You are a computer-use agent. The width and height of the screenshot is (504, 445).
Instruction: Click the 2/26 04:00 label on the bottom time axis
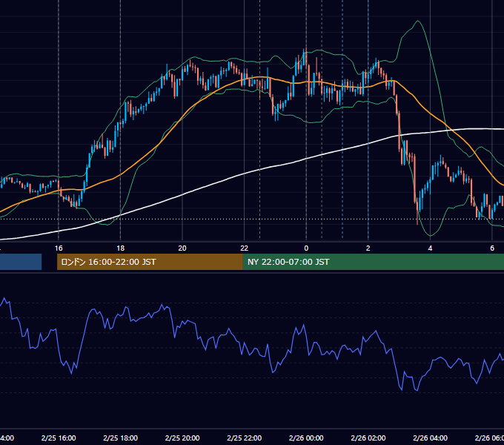point(430,438)
